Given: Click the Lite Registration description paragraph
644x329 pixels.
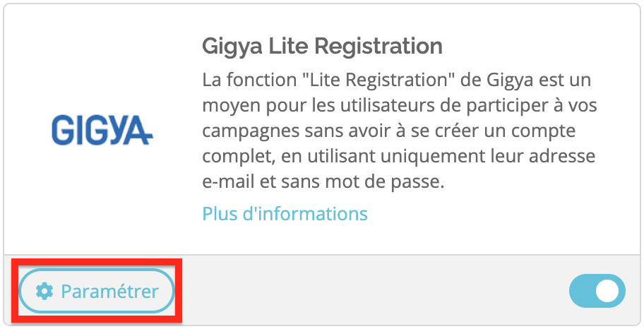Looking at the screenshot, I should point(399,131).
